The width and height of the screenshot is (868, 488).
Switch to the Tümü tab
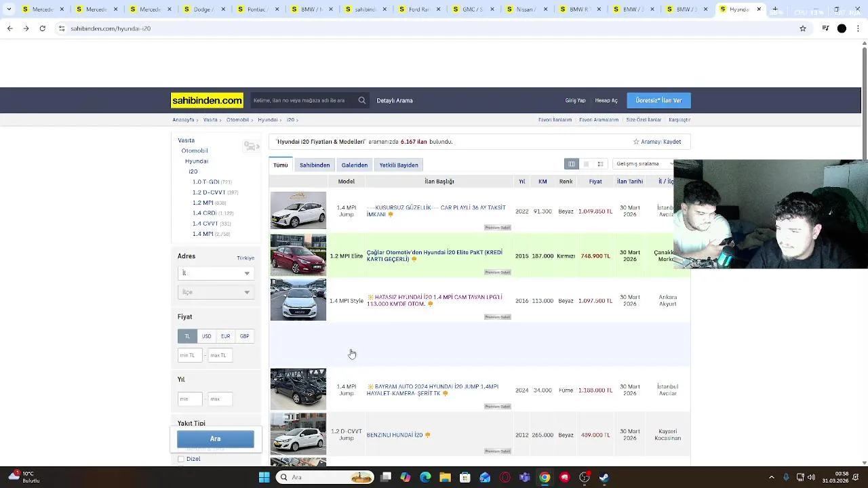281,165
